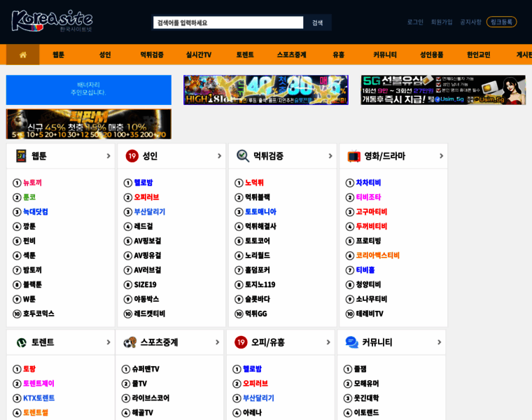Click the 웹툰 section book icon
532x420 pixels.
coord(21,156)
